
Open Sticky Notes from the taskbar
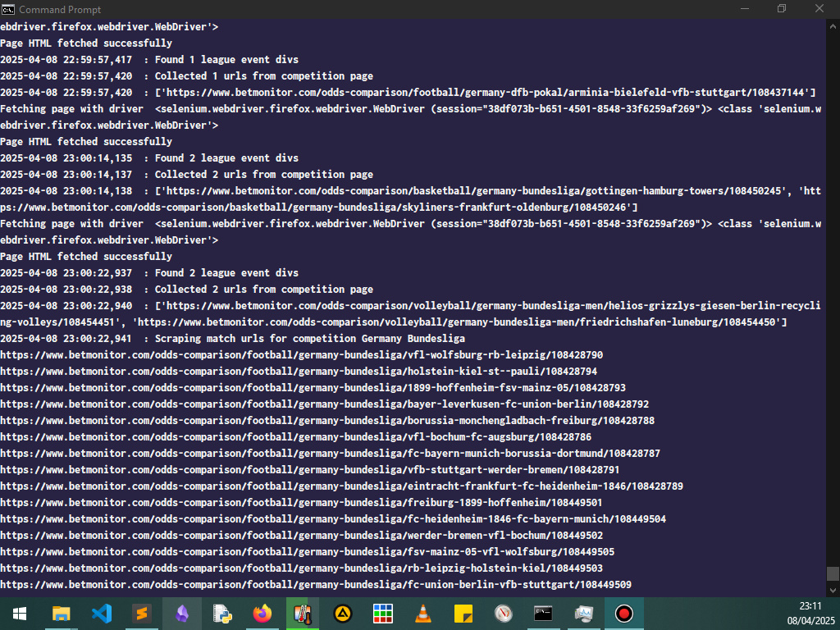[x=463, y=613]
